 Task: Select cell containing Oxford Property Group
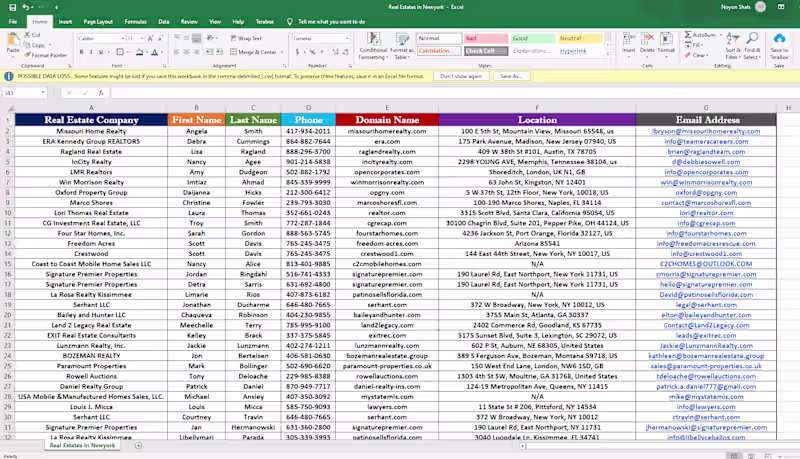(x=91, y=192)
